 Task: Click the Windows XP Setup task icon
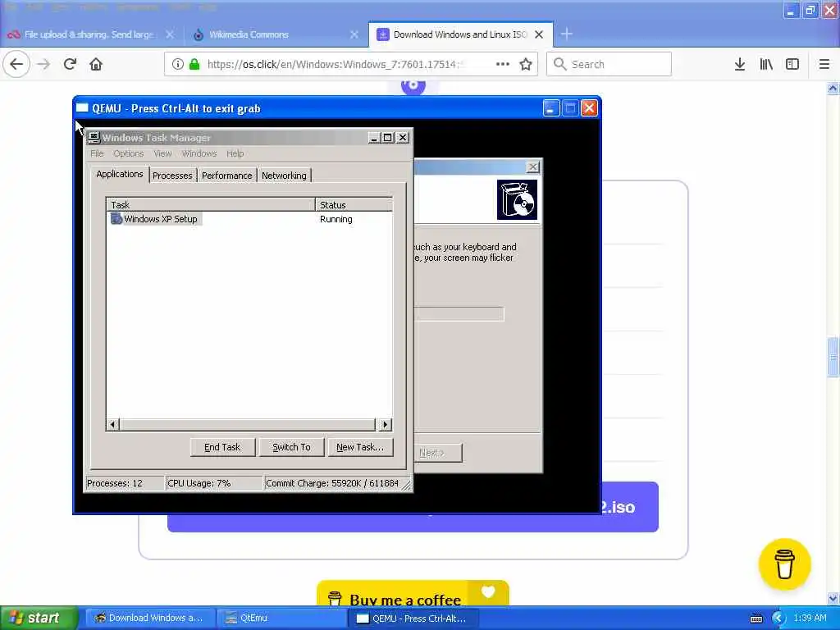(x=116, y=218)
